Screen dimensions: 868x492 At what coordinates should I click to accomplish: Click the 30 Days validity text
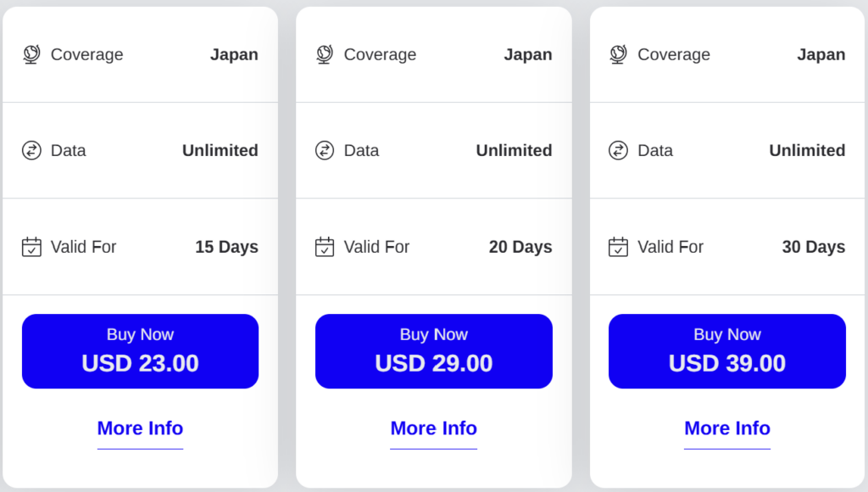(814, 247)
